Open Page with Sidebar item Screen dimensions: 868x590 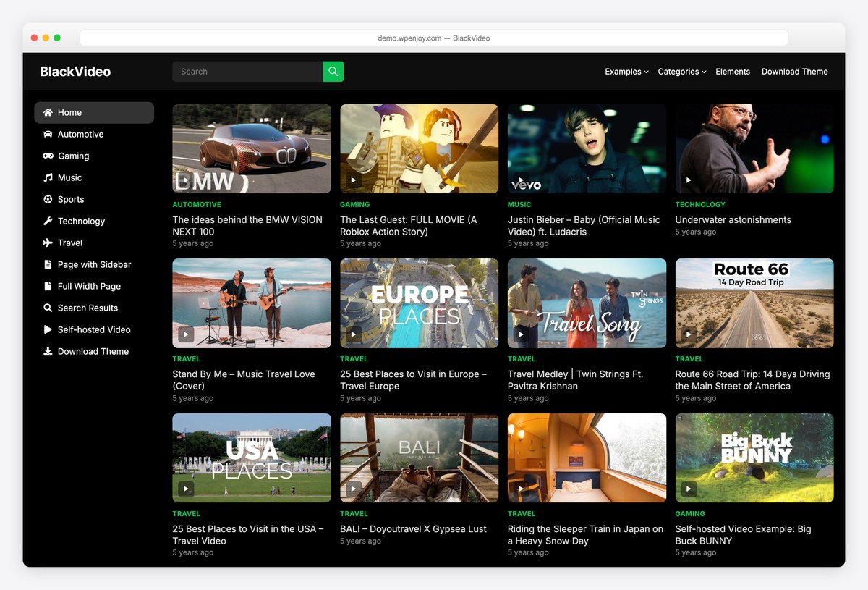point(94,264)
